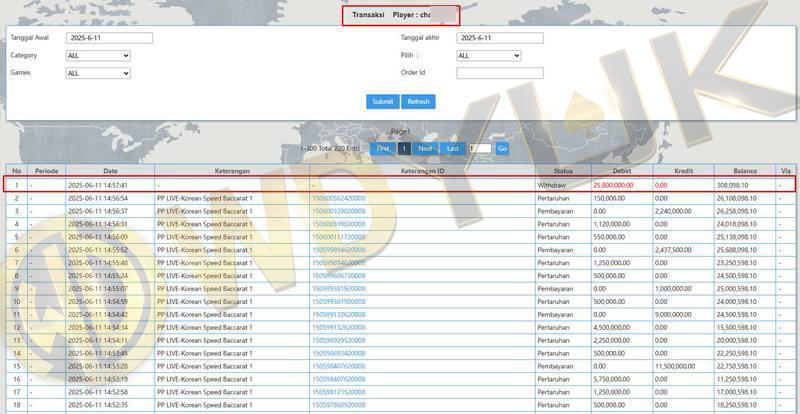
Task: Click the Status column header
Action: 563,171
